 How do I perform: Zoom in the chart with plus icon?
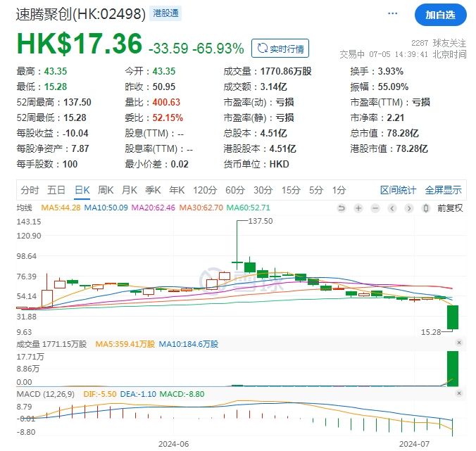click(358, 208)
